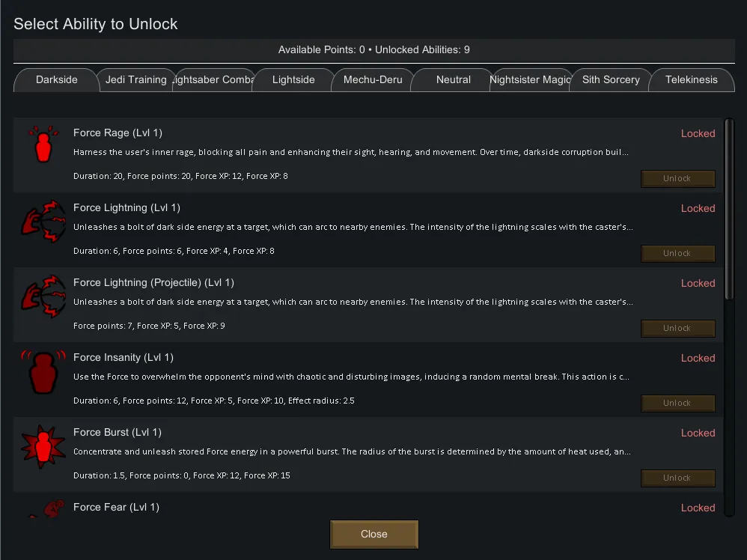
Task: Select the Mechu-Deru tab
Action: click(x=373, y=80)
